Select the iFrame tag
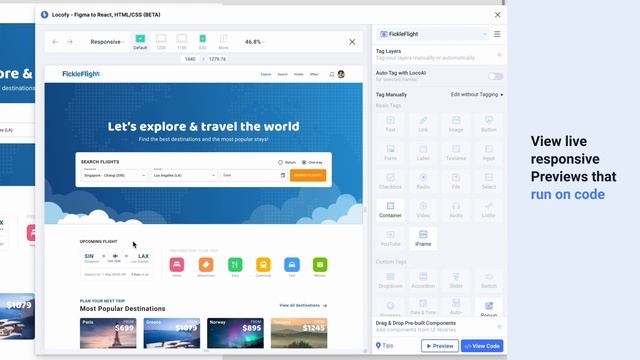This screenshot has width=640, height=360. (423, 238)
